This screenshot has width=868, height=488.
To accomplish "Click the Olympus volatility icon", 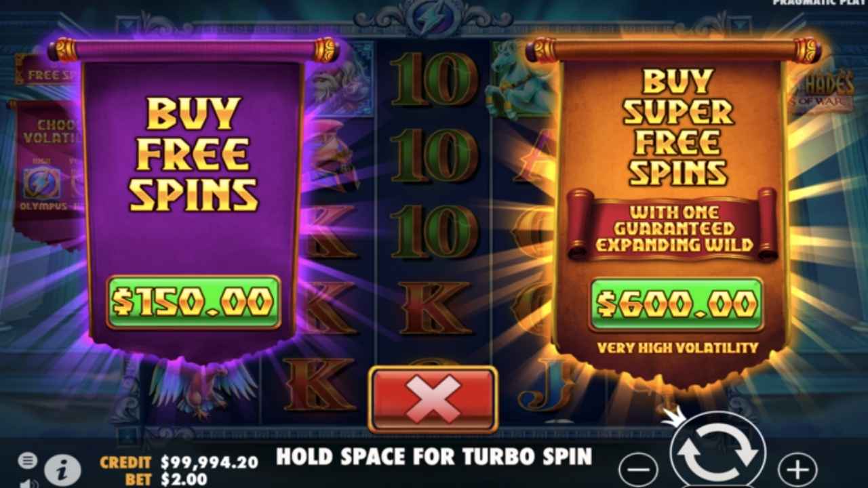I will coord(42,183).
